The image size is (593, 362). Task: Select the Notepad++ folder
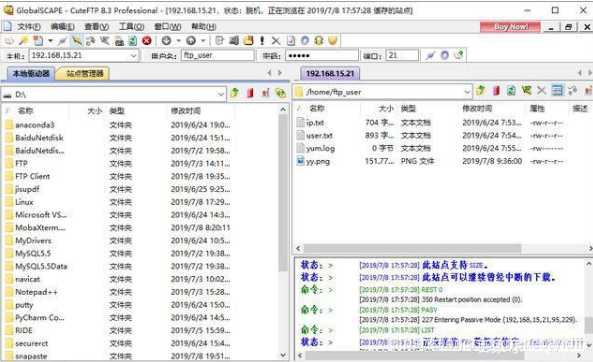pyautogui.click(x=36, y=292)
